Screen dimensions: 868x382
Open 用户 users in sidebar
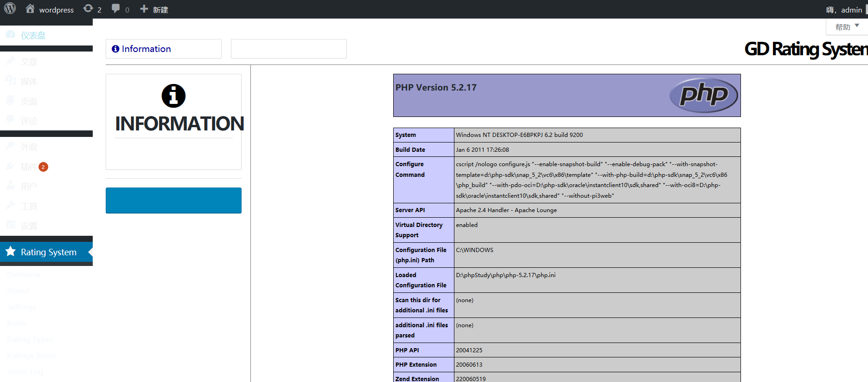click(x=46, y=187)
